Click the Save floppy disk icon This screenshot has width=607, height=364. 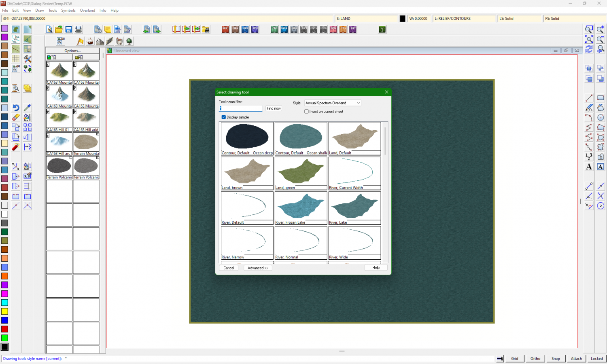tap(69, 30)
